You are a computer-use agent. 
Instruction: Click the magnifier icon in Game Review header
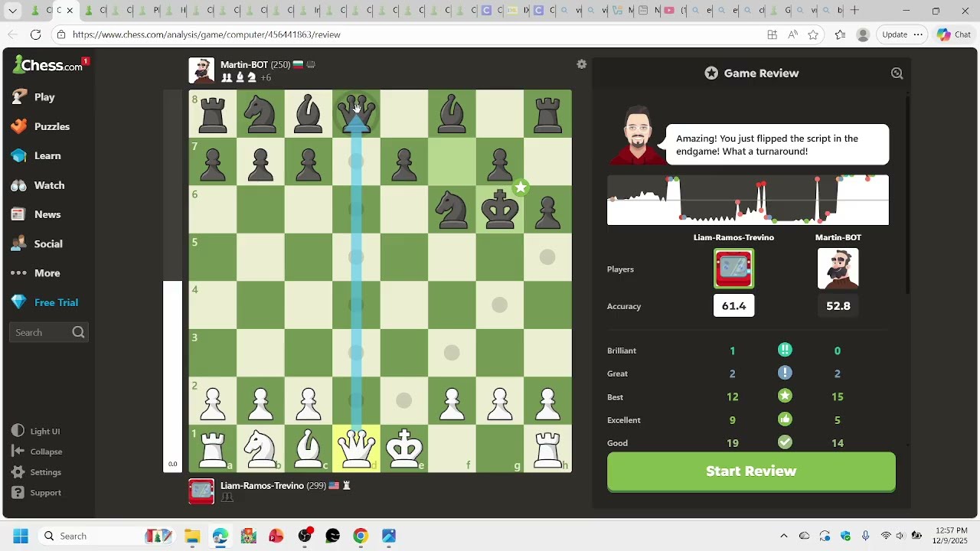coord(897,73)
